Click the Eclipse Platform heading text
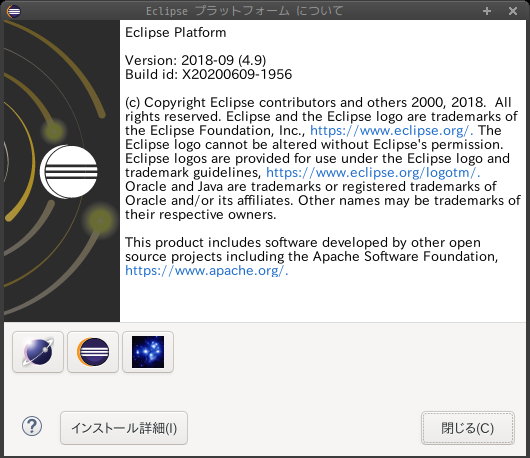This screenshot has width=530, height=458. [x=175, y=32]
